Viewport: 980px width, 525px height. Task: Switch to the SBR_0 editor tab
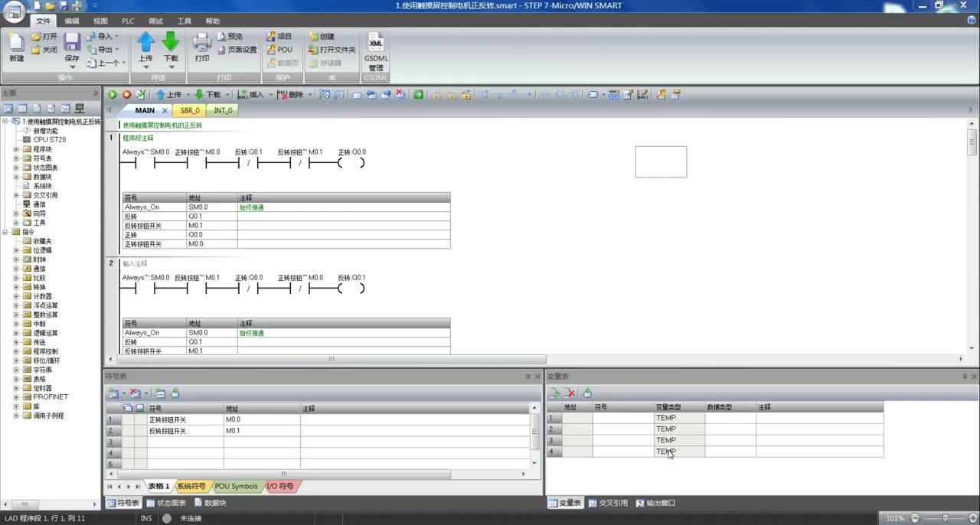coord(190,110)
